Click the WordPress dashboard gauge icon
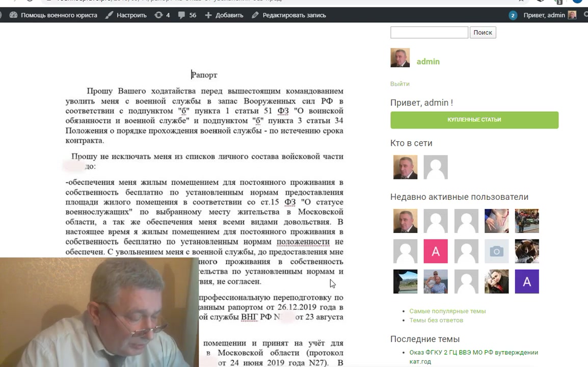Viewport: 588px width, 367px height. click(x=13, y=15)
